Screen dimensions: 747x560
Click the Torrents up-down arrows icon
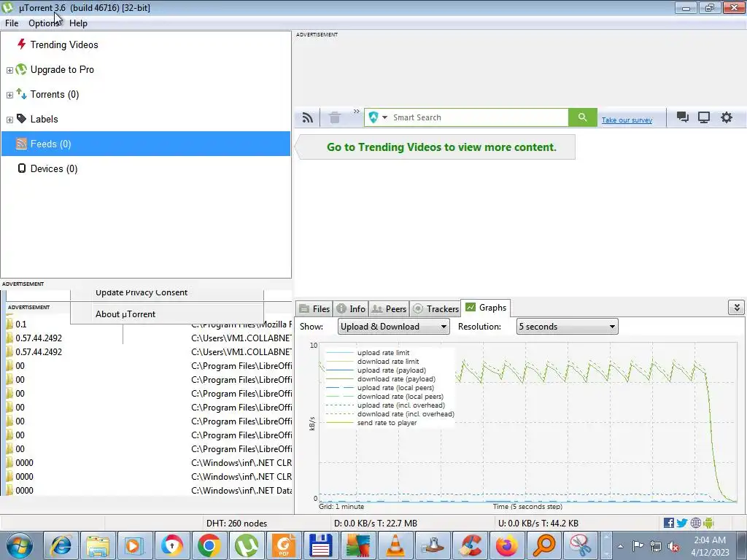[21, 94]
